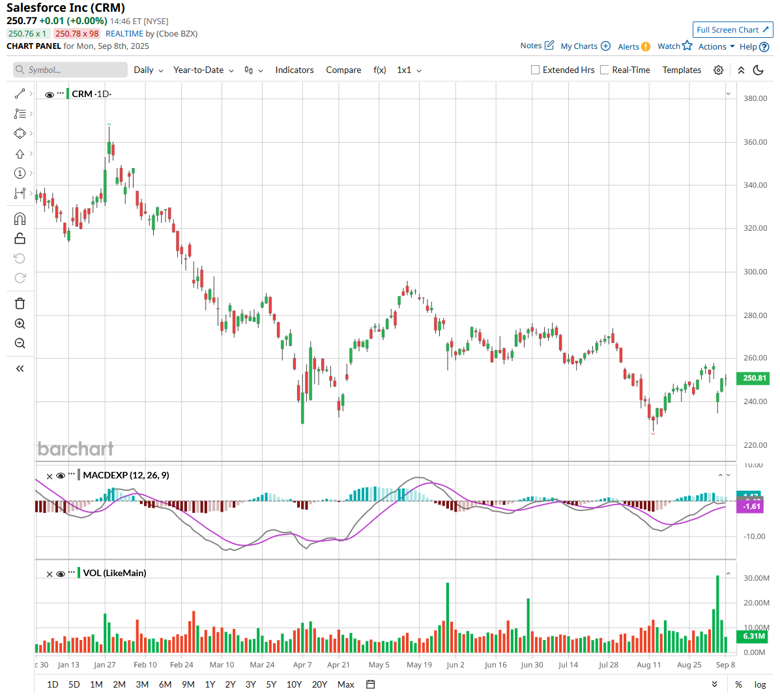Expand the bottom double chevron panel
The width and height of the screenshot is (780, 700).
point(715,684)
